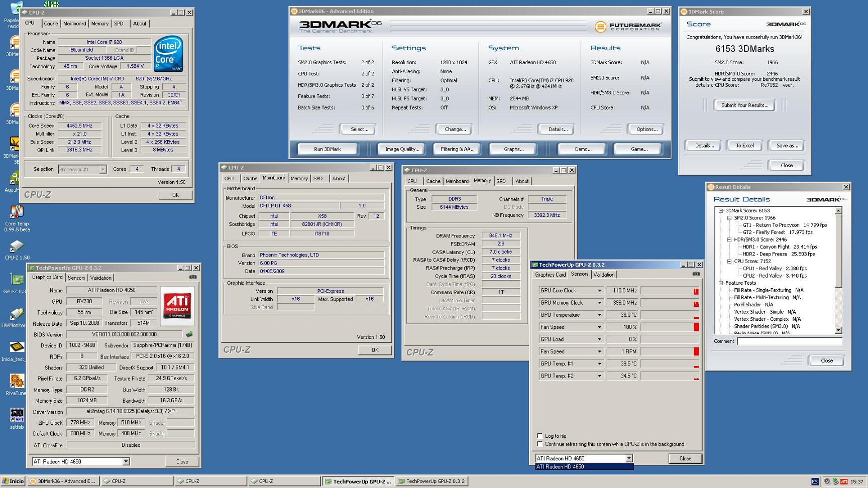Open About tab in CPU-Z Mainboard window
868x488 pixels.
pos(339,179)
